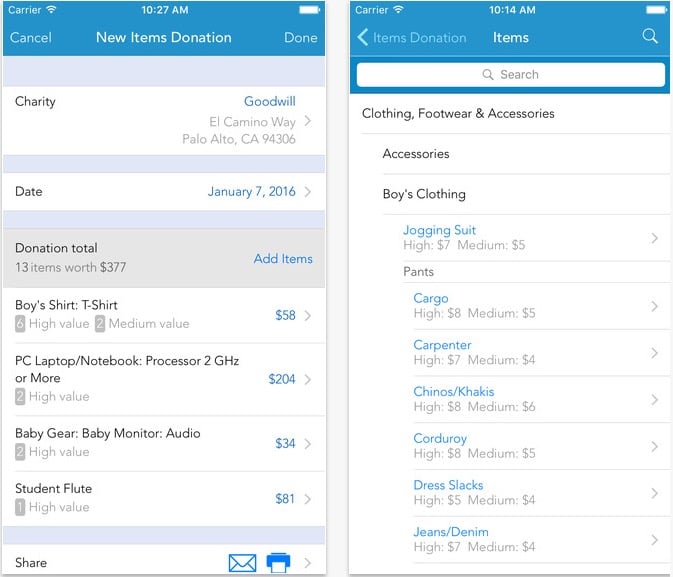The width and height of the screenshot is (673, 577).
Task: Open the charity row chevron
Action: coord(307,121)
